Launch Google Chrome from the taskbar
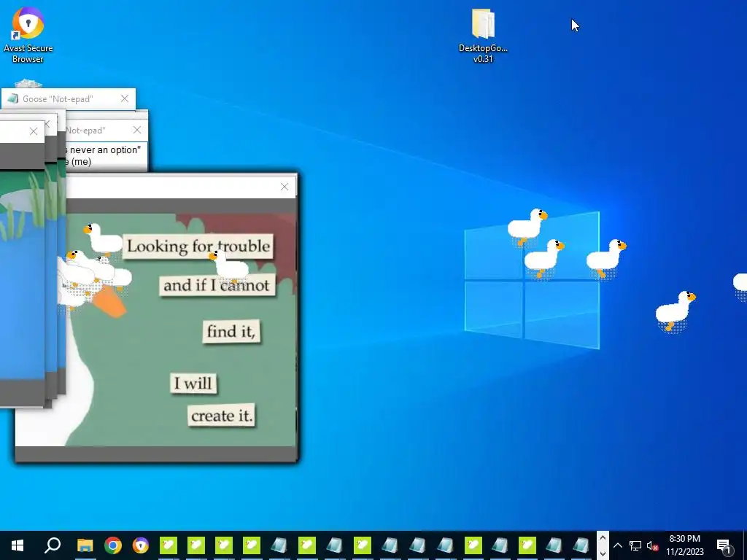747x560 pixels. [x=113, y=545]
